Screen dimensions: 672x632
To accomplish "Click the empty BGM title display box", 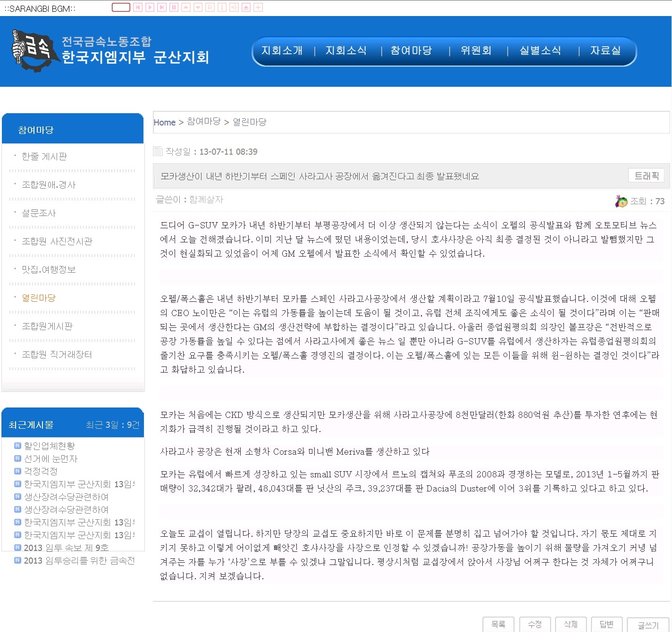I will point(121,7).
